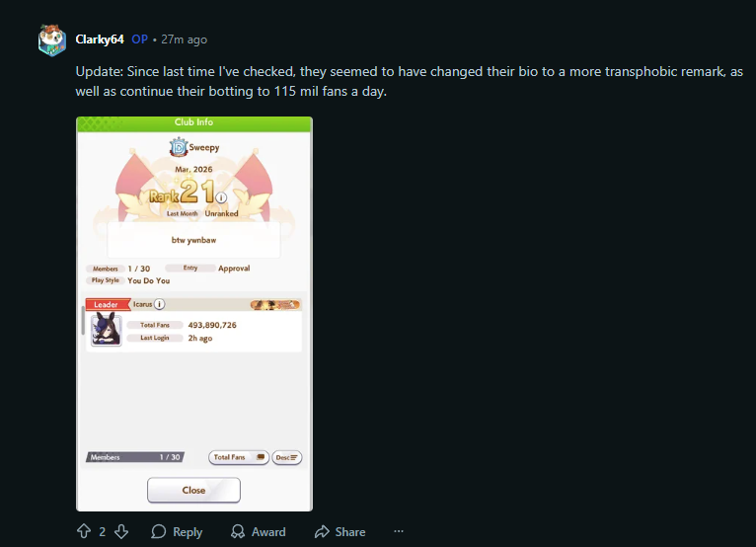Click the Reply speech bubble icon
Image resolution: width=756 pixels, height=547 pixels.
159,531
